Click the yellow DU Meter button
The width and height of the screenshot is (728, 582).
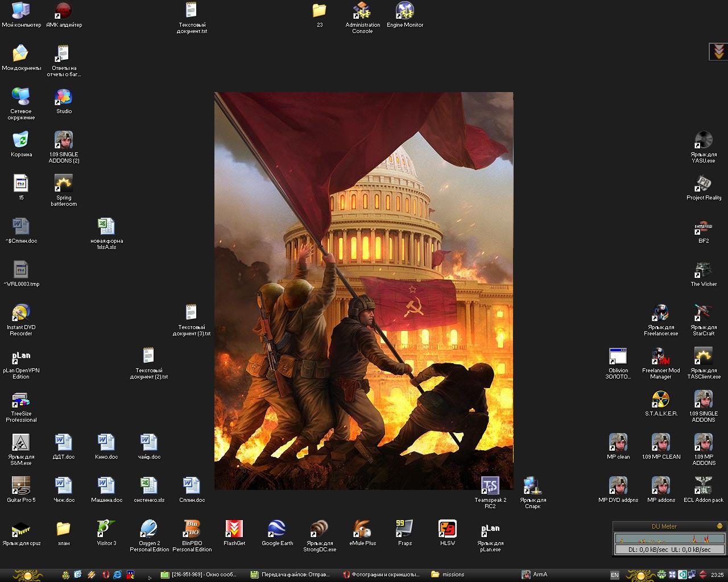point(719,526)
